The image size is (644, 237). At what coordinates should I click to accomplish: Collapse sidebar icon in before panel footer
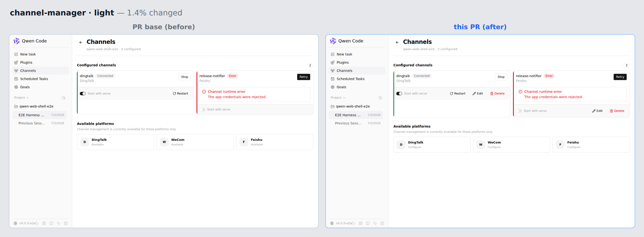66,223
